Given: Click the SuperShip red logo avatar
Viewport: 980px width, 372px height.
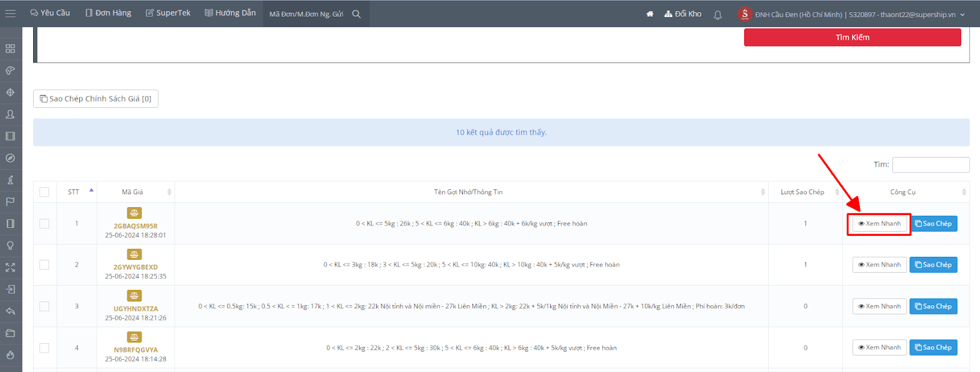Looking at the screenshot, I should (745, 13).
